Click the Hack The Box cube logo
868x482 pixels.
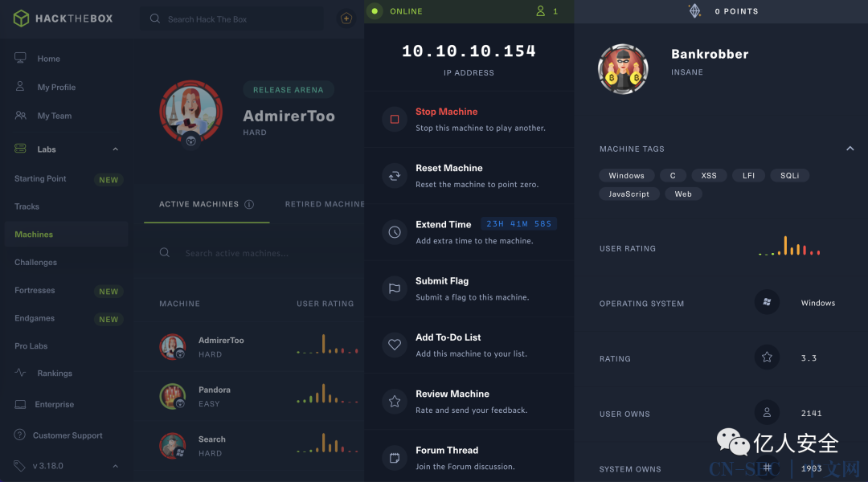point(21,18)
